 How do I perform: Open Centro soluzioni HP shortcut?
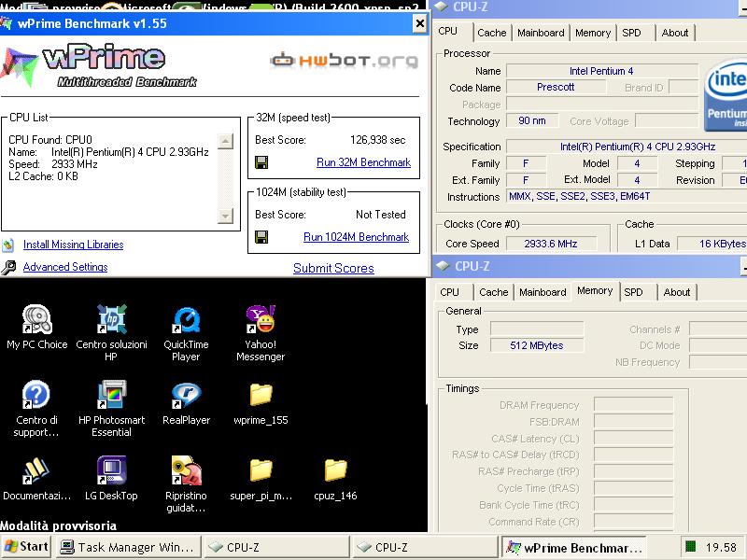click(x=111, y=333)
